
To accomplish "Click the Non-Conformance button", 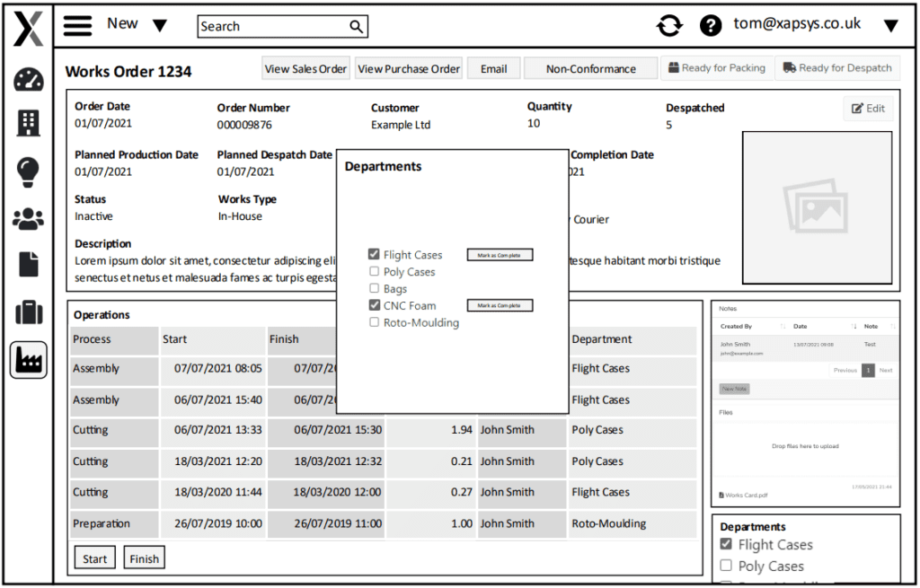I will click(591, 68).
